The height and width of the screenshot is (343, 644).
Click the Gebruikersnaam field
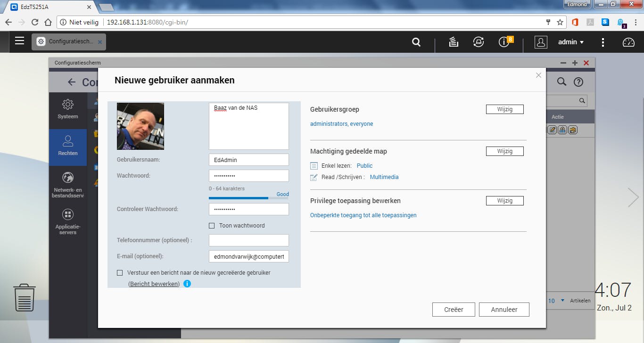click(x=249, y=160)
